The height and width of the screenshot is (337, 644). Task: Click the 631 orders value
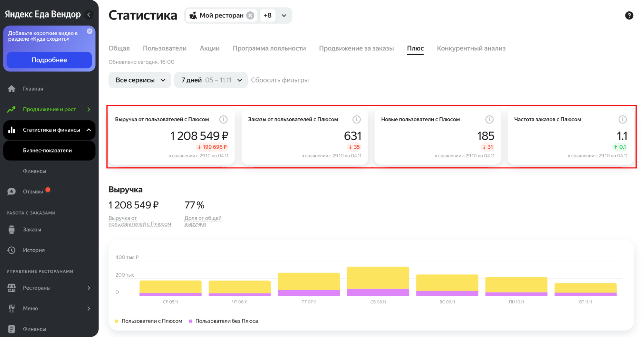click(352, 136)
